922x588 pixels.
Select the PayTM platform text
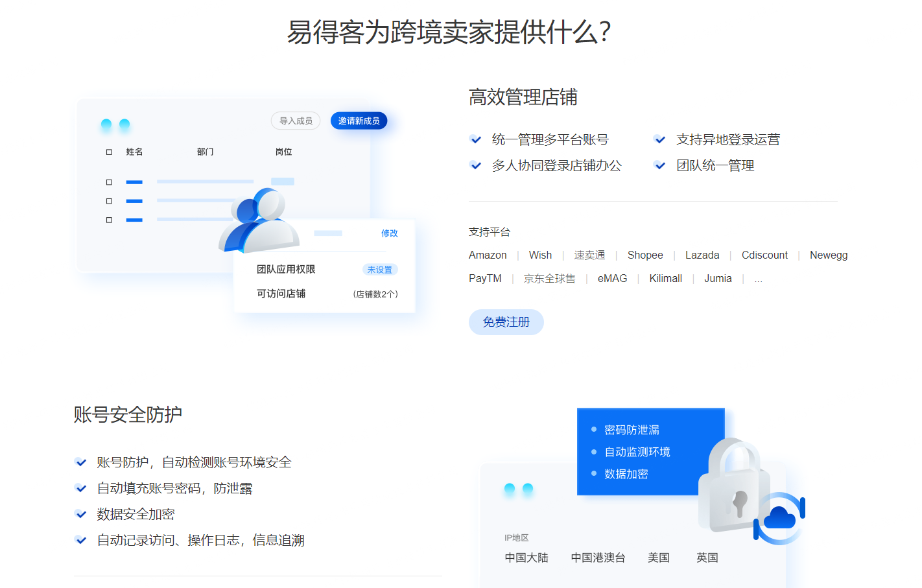pyautogui.click(x=485, y=279)
